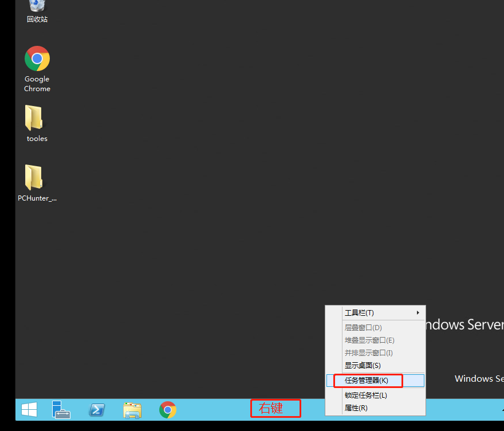Launch Server Manager from the taskbar
Viewport: 504px width, 431px height.
point(61,410)
